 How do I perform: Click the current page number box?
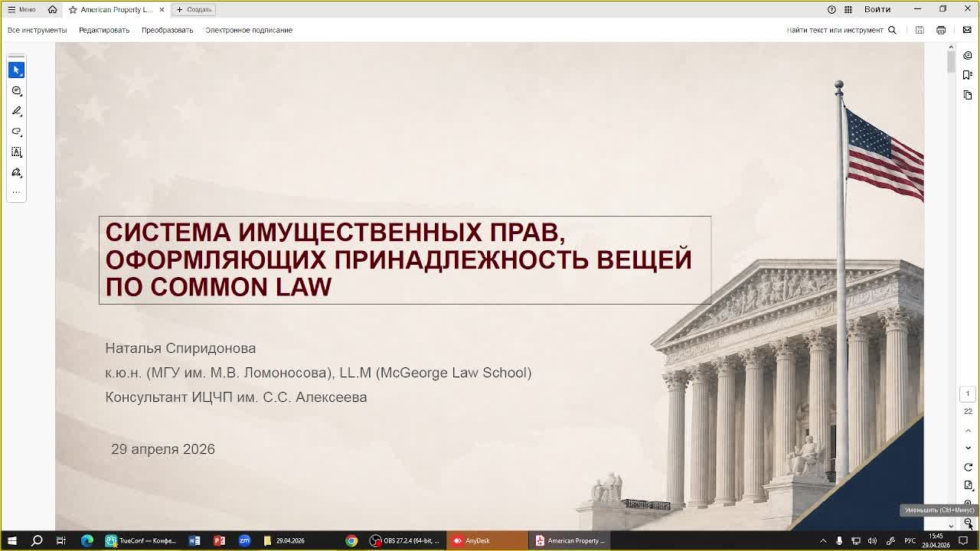point(968,393)
